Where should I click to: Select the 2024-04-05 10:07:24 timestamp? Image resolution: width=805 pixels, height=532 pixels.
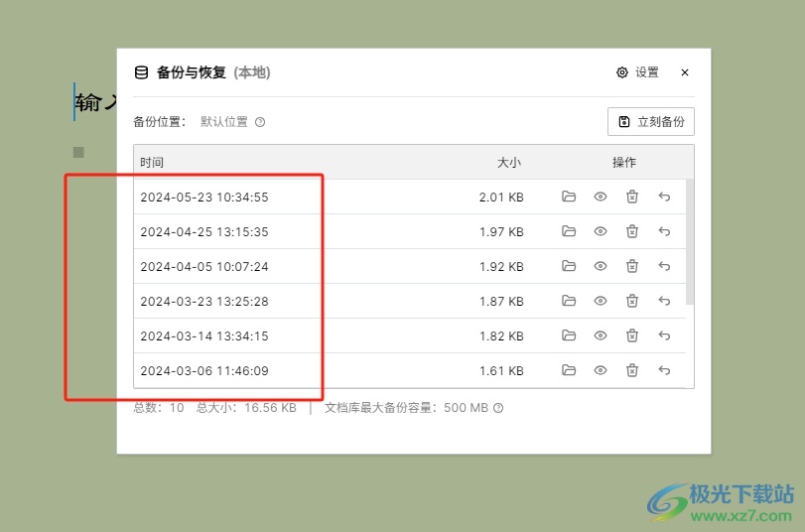(204, 267)
